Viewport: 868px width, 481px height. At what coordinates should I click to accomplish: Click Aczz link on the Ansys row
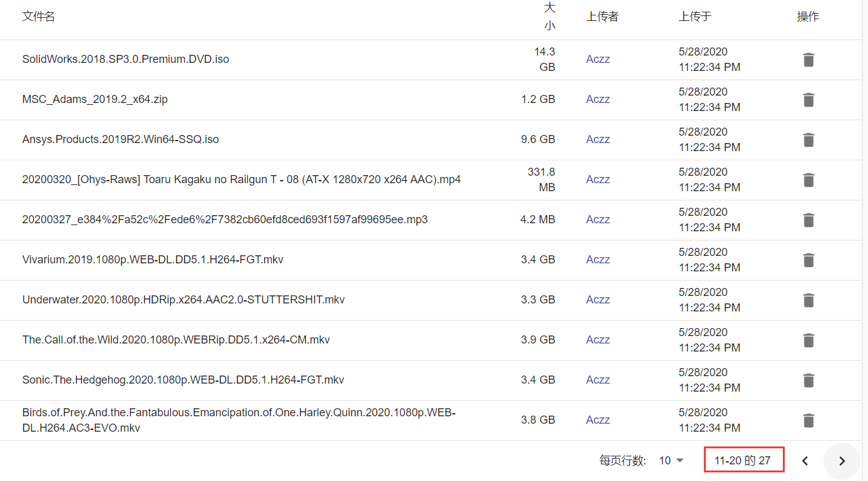pos(597,139)
